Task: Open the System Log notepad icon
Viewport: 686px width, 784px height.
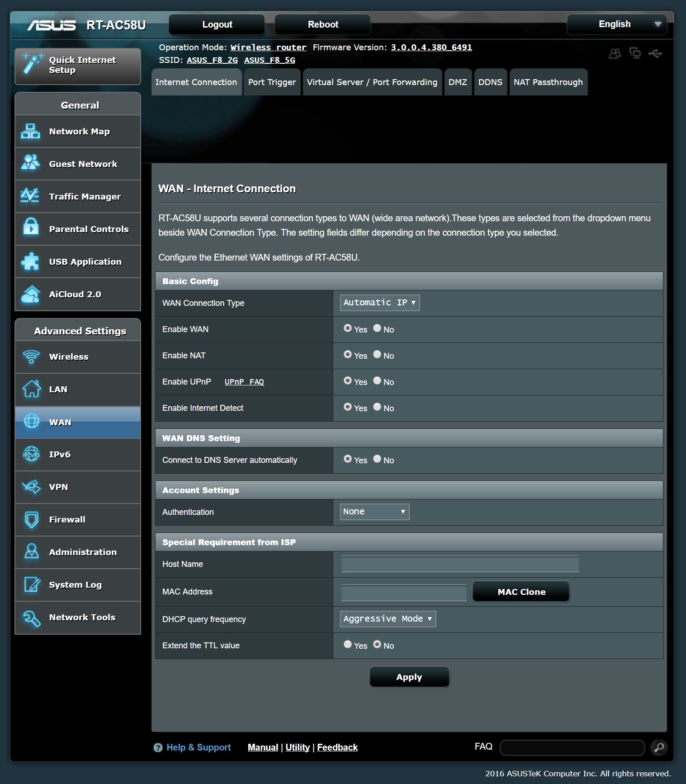Action: click(31, 584)
